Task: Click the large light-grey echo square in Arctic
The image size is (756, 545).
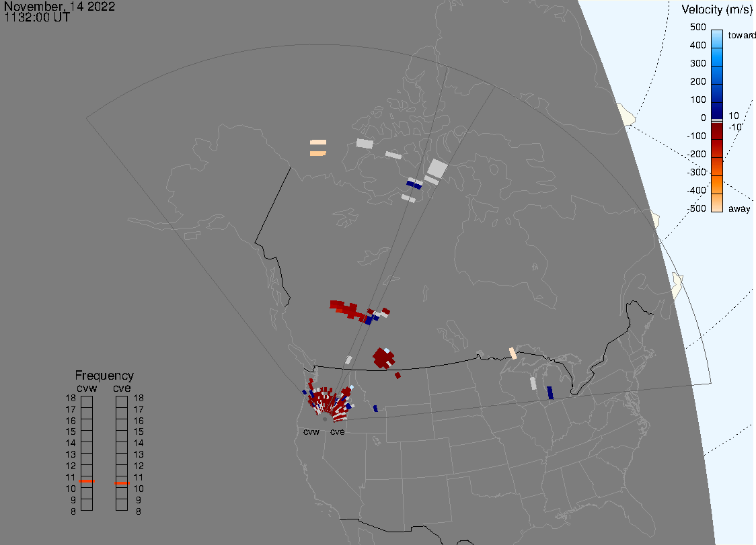Action: click(437, 168)
